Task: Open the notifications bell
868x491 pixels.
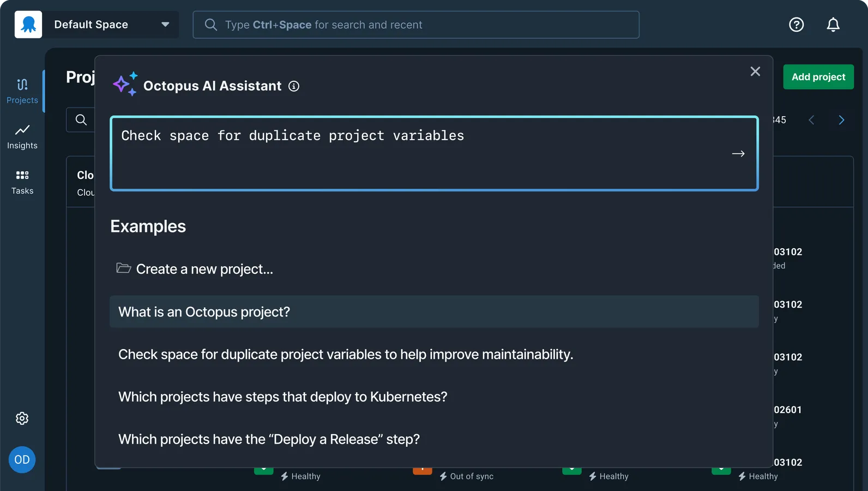Action: click(833, 25)
